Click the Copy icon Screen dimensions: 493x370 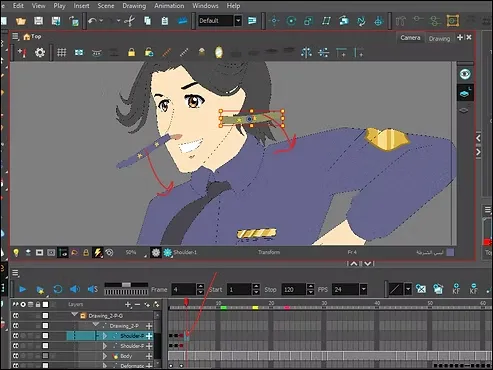(x=147, y=21)
